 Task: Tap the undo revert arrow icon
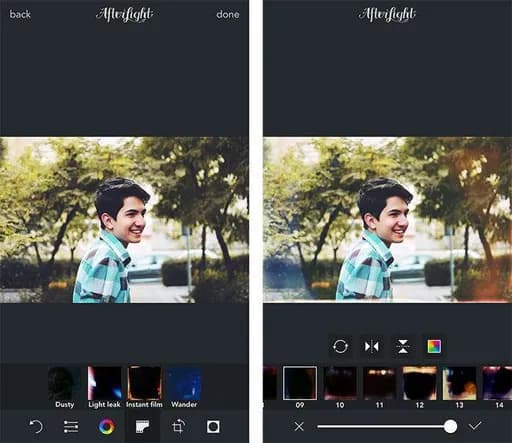click(x=36, y=426)
